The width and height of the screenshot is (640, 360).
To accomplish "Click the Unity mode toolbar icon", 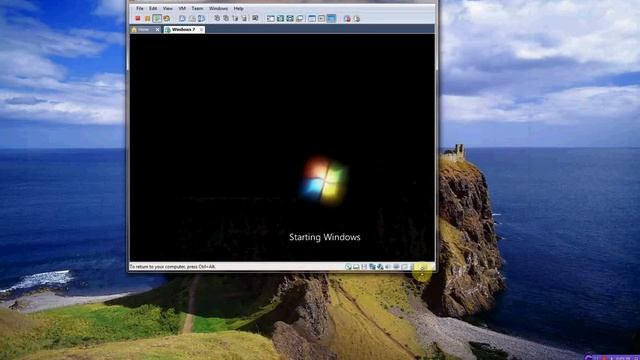I will click(x=300, y=18).
